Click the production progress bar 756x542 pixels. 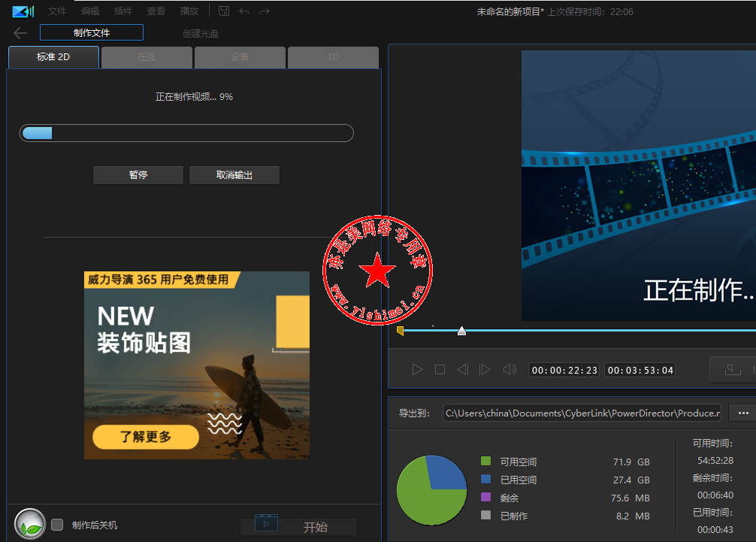186,133
